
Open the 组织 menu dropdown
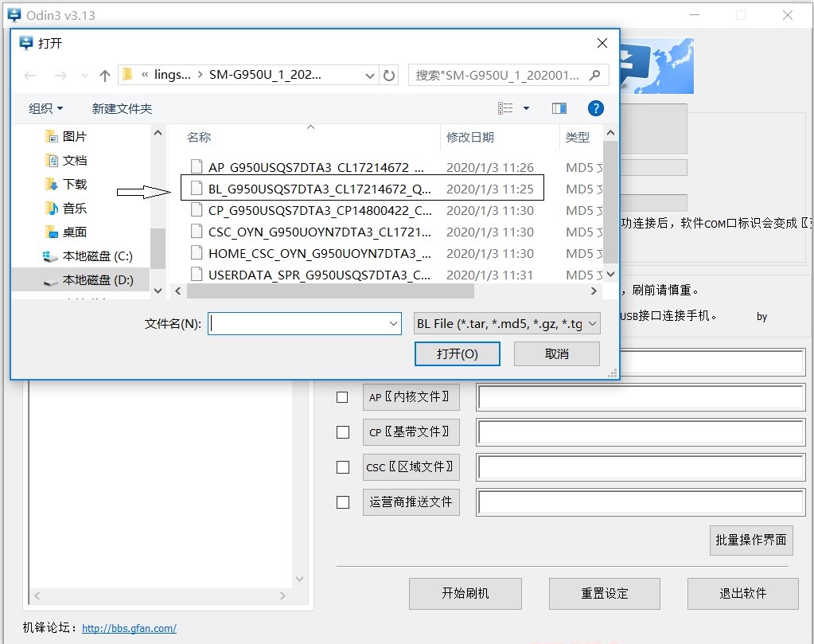pyautogui.click(x=45, y=108)
